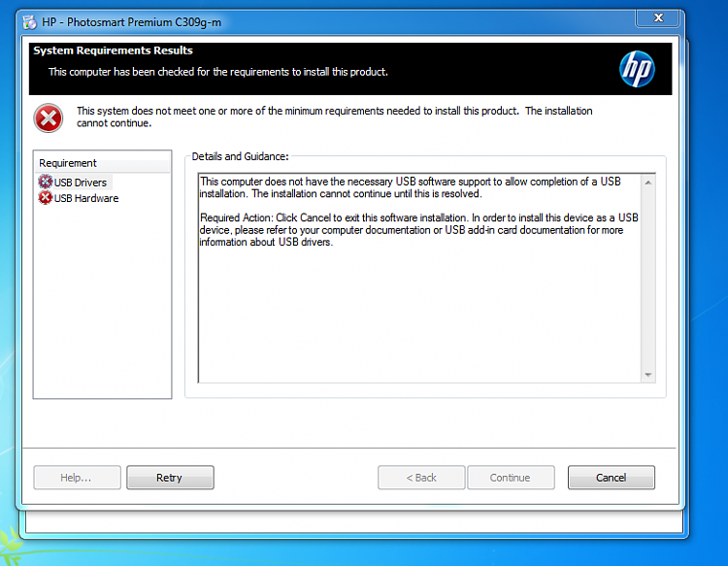Click the 'Required Action' paragraph text
Image resolution: width=728 pixels, height=566 pixels.
coord(418,230)
